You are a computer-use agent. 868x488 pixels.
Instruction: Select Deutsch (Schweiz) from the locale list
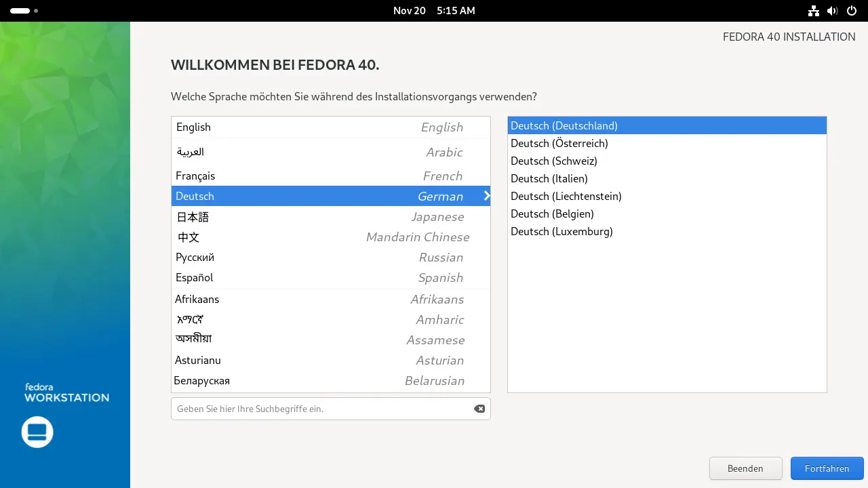pyautogui.click(x=554, y=161)
